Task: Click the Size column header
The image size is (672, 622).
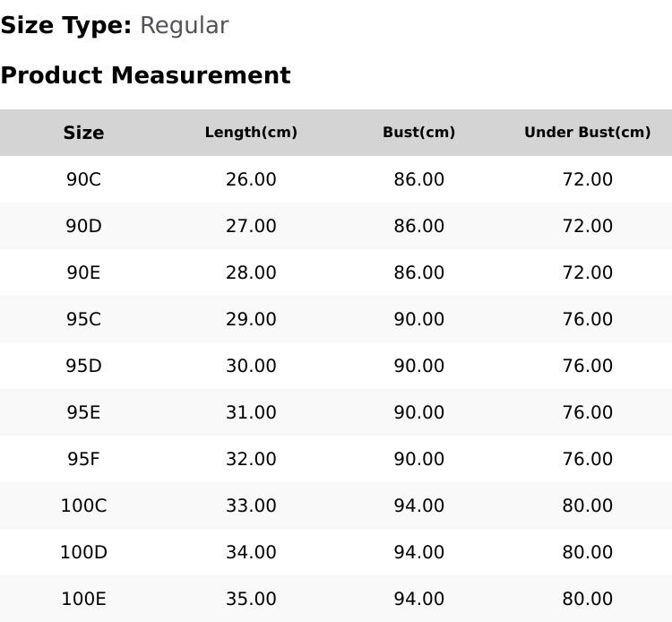Action: [x=83, y=133]
